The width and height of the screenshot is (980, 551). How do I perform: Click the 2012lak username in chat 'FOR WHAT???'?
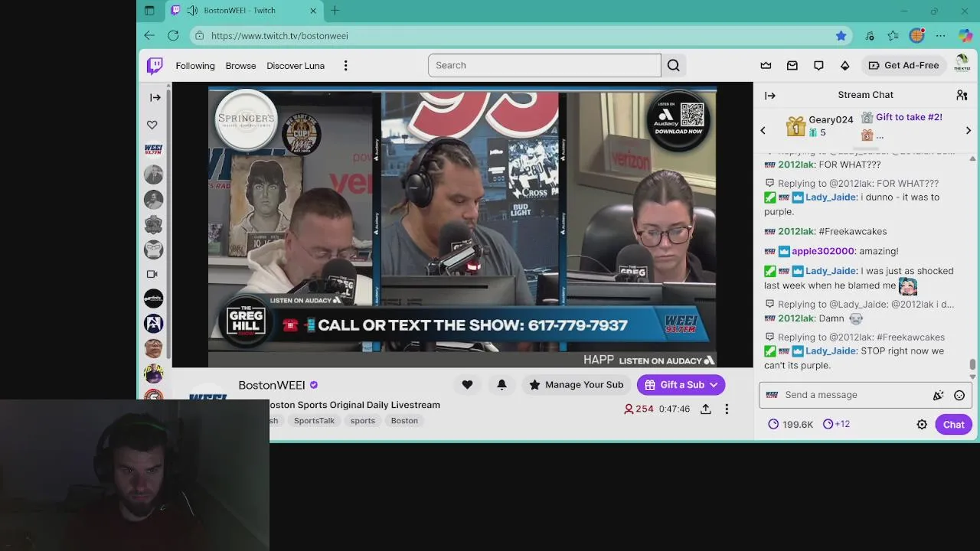click(x=795, y=165)
